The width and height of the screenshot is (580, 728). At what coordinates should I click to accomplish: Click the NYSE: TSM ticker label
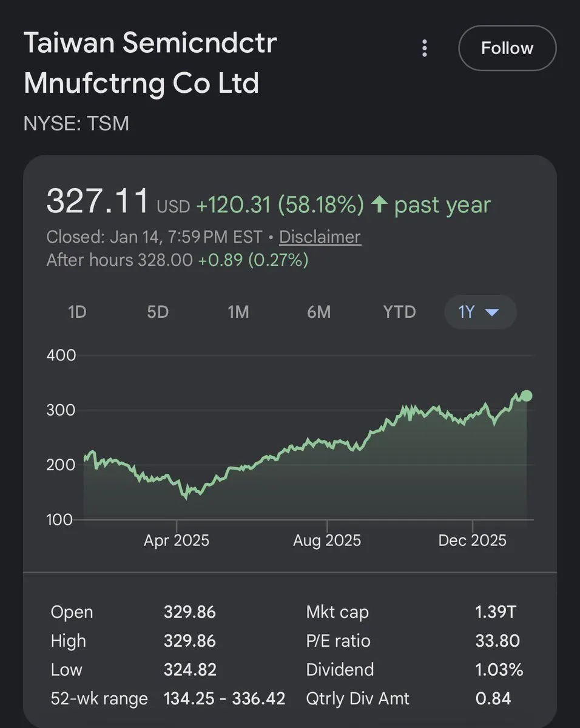(x=76, y=124)
